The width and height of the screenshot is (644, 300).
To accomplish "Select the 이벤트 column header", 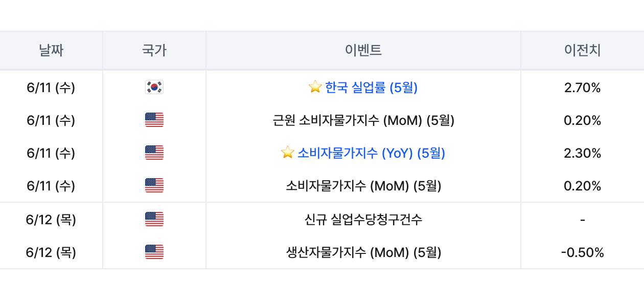I will [x=363, y=50].
